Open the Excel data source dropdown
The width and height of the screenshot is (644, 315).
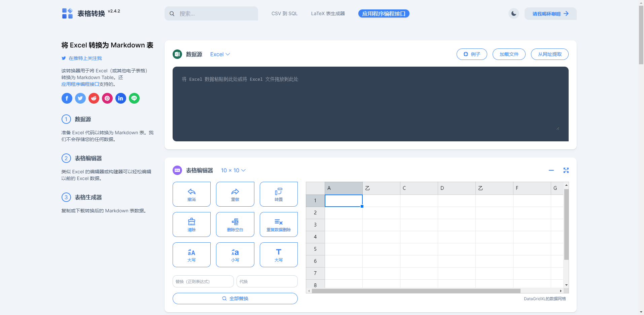pyautogui.click(x=220, y=54)
